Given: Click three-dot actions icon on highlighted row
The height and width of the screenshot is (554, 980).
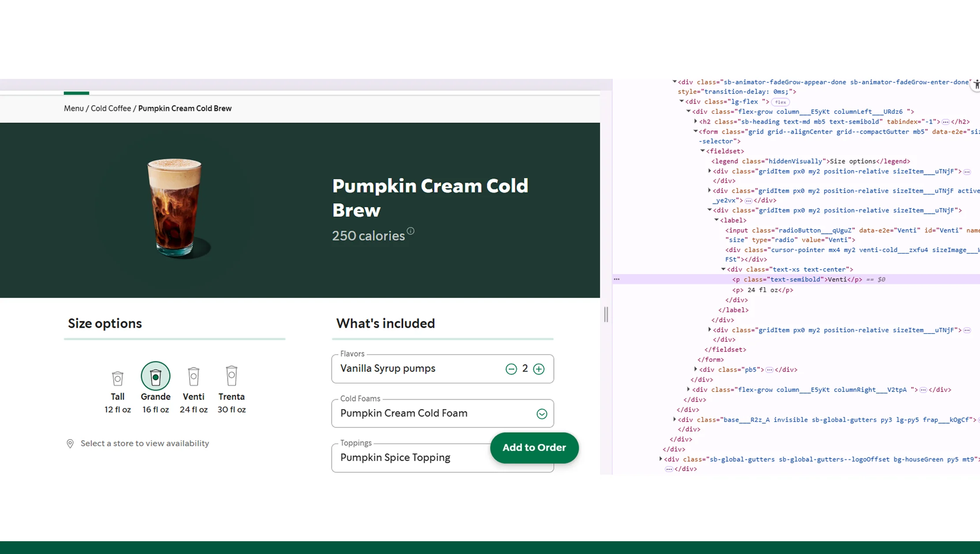Looking at the screenshot, I should pyautogui.click(x=617, y=279).
